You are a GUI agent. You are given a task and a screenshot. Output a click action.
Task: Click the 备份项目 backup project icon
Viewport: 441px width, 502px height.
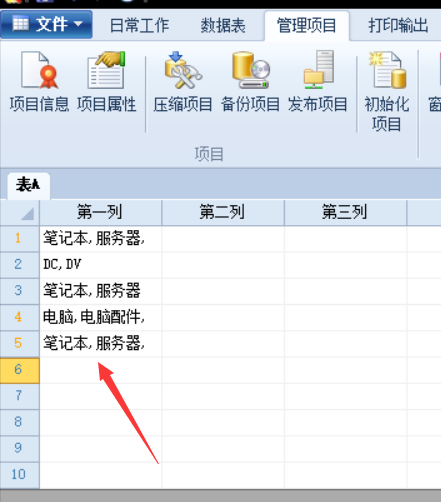[250, 82]
